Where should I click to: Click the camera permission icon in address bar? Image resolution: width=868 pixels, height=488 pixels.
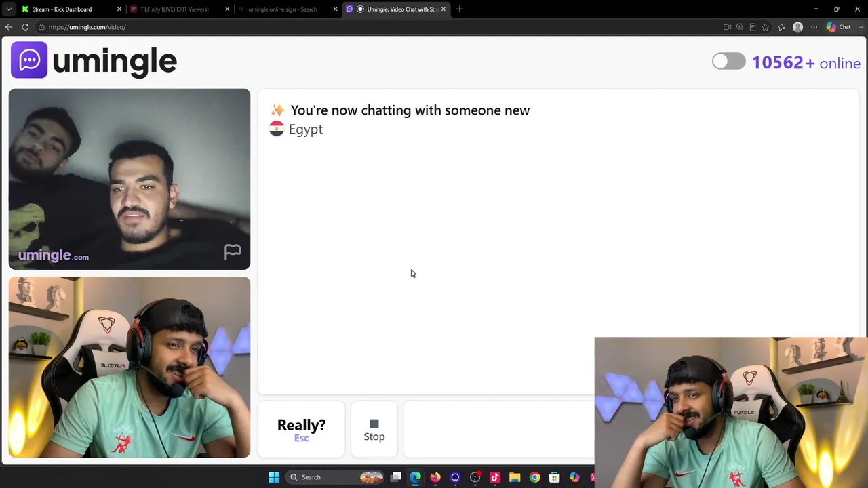pos(727,27)
